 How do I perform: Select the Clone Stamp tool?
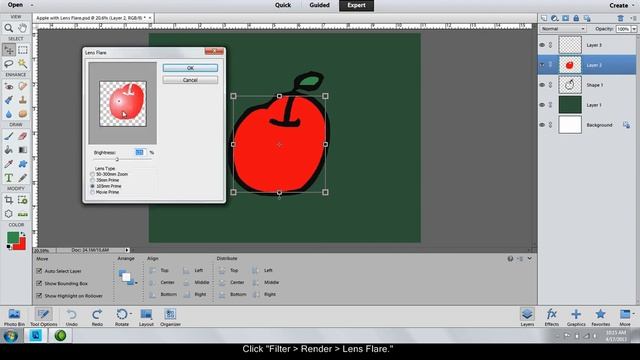pos(23,100)
